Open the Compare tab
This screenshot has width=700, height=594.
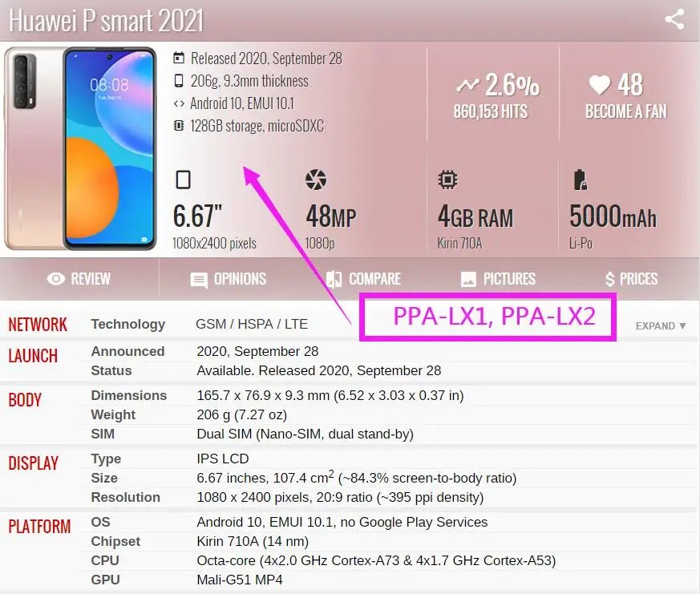pyautogui.click(x=363, y=280)
